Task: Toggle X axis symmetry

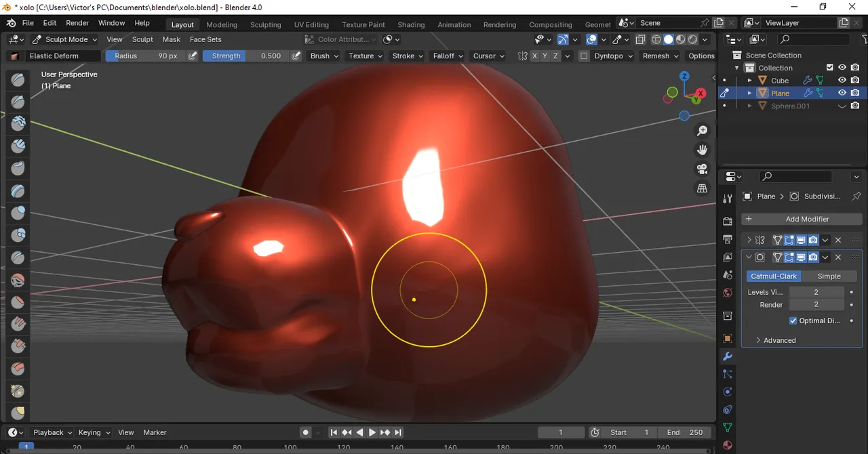Action: [x=535, y=56]
